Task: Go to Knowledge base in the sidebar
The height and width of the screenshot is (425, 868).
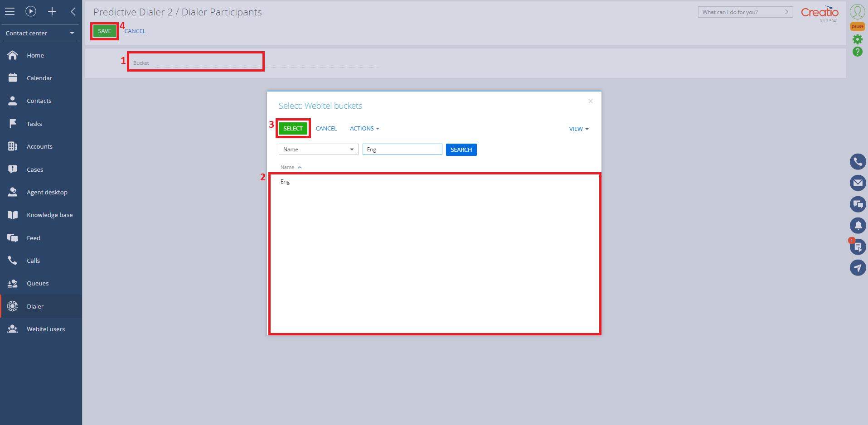Action: pos(50,215)
